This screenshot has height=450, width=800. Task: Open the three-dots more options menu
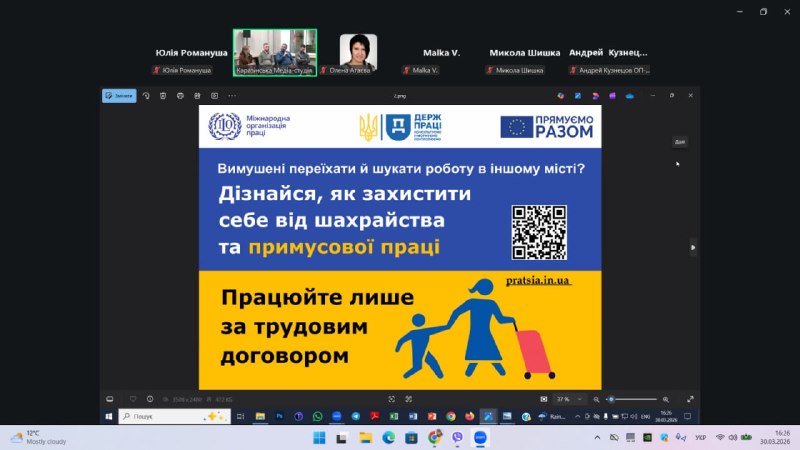[x=232, y=96]
